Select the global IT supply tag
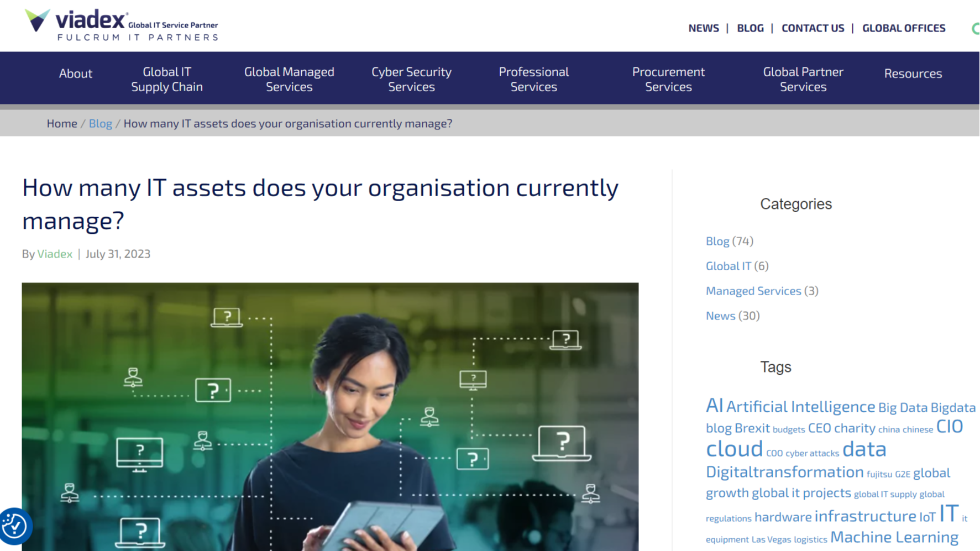The width and height of the screenshot is (980, 551). (x=885, y=495)
